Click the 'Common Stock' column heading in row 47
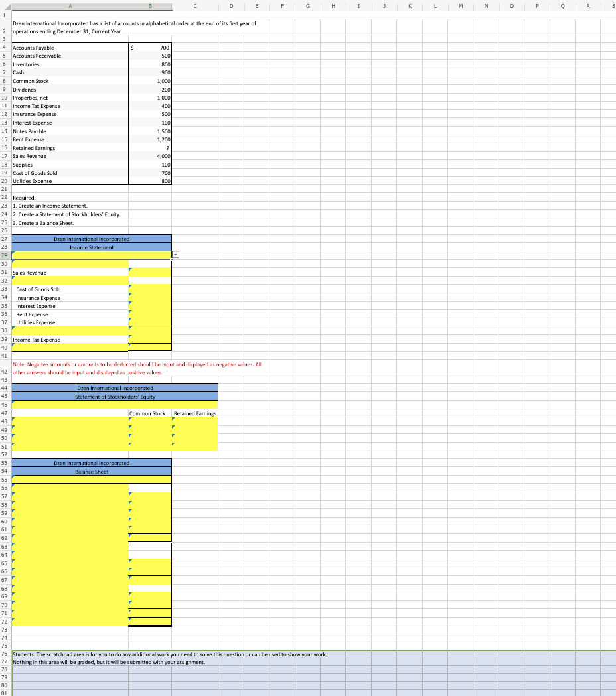 (x=147, y=413)
